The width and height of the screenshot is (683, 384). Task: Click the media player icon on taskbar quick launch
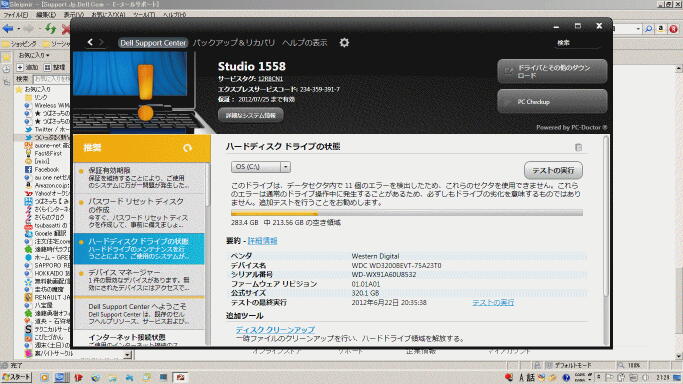(44, 377)
